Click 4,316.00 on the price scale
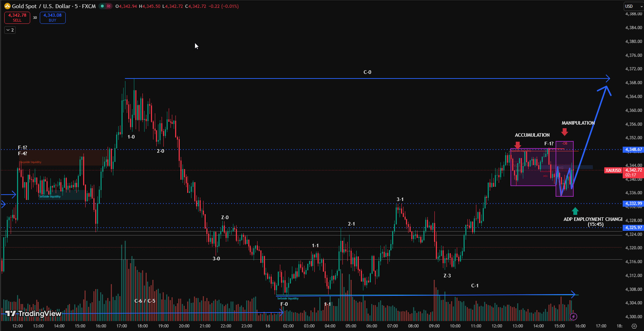Image resolution: width=644 pixels, height=331 pixels. point(634,262)
